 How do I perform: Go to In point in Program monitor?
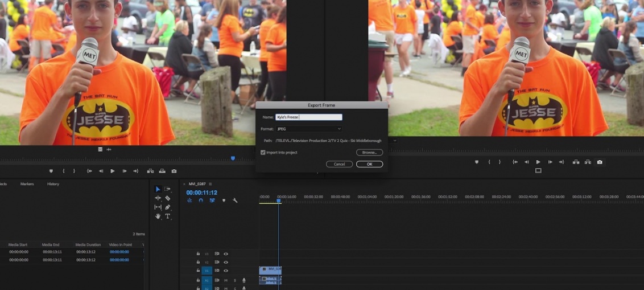tap(515, 162)
